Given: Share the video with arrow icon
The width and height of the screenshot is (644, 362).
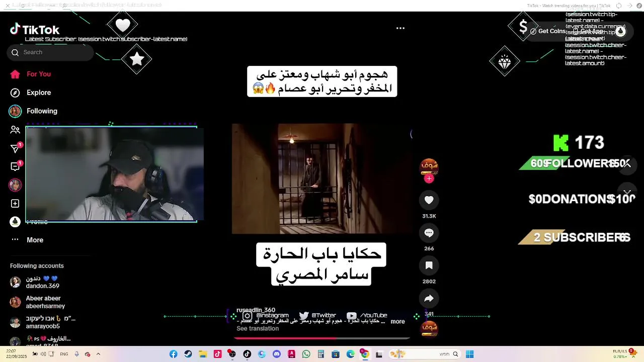Looking at the screenshot, I should (x=429, y=298).
